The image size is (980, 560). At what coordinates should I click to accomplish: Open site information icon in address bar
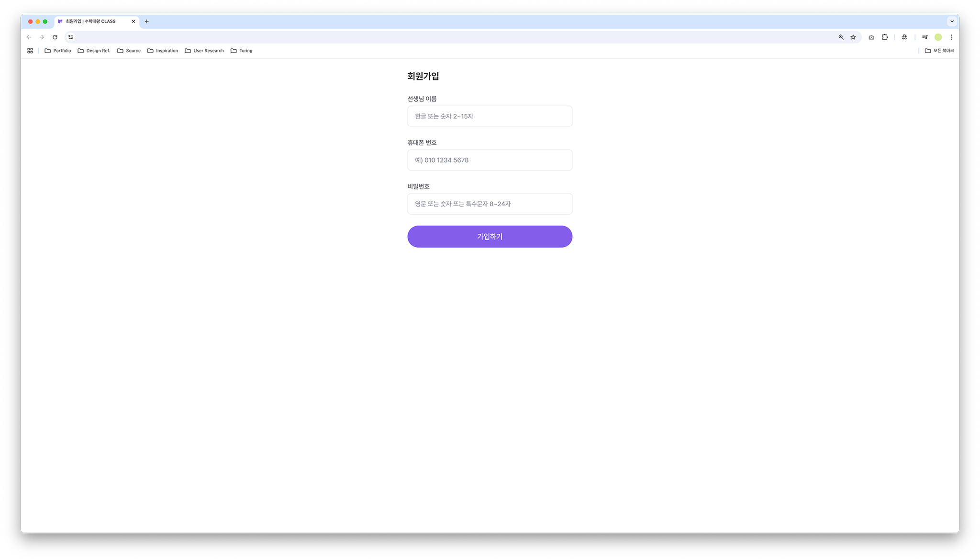pyautogui.click(x=71, y=37)
